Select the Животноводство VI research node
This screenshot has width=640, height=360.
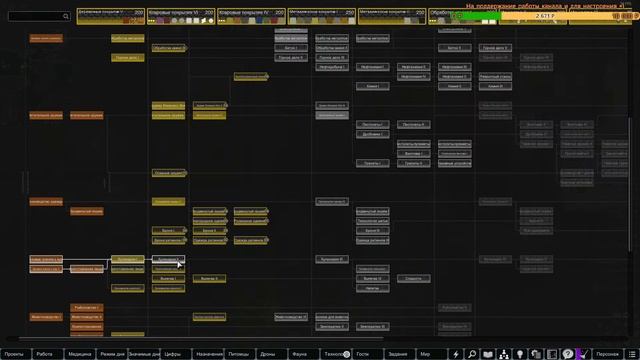tap(291, 317)
